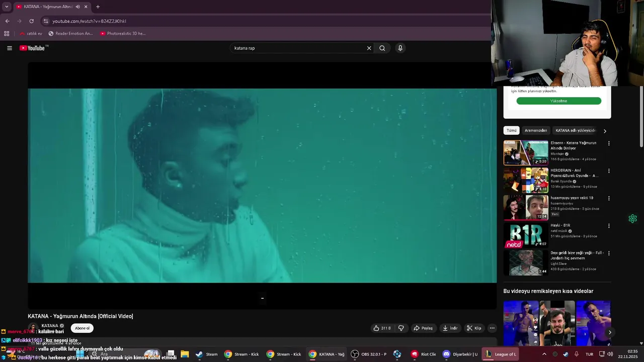Open the tab search dropdown arrow

(x=7, y=7)
